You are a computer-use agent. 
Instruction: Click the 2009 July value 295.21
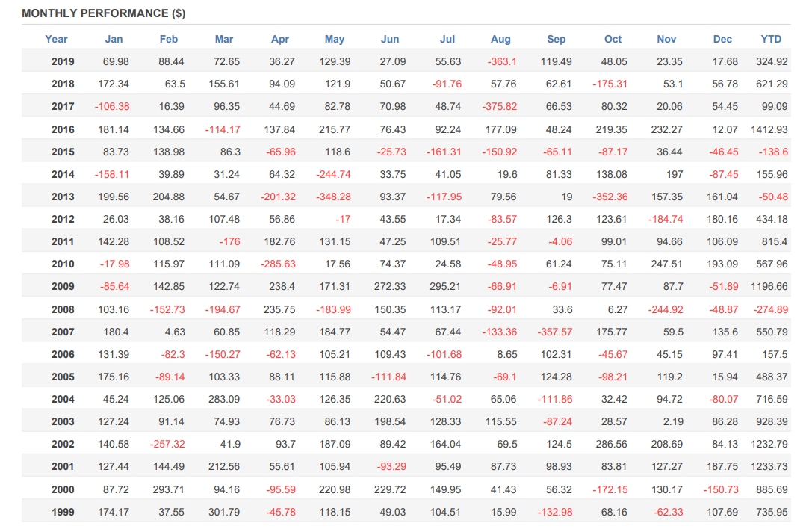pos(444,287)
